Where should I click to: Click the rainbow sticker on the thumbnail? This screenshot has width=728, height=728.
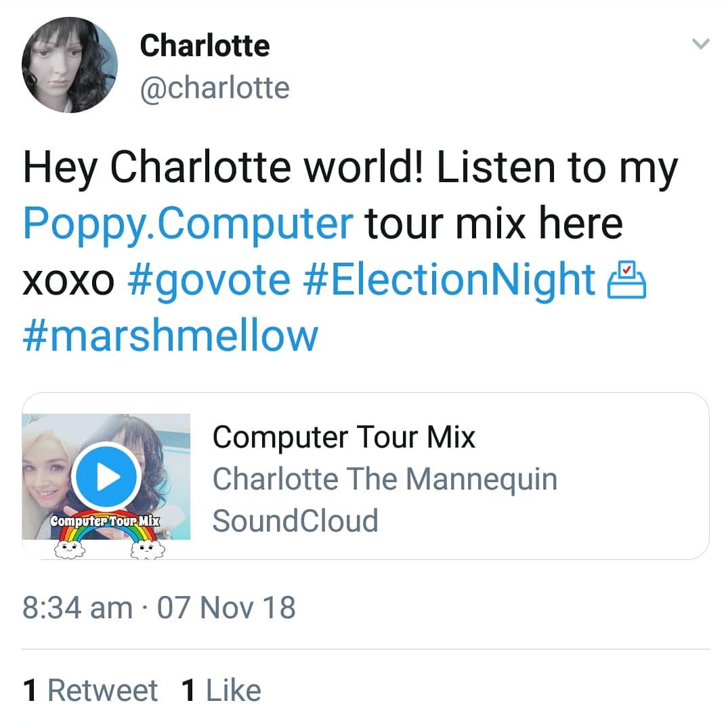(x=106, y=534)
